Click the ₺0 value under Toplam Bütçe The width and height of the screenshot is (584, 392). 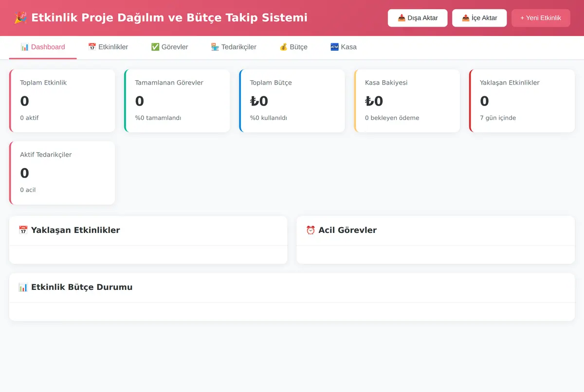tap(259, 101)
